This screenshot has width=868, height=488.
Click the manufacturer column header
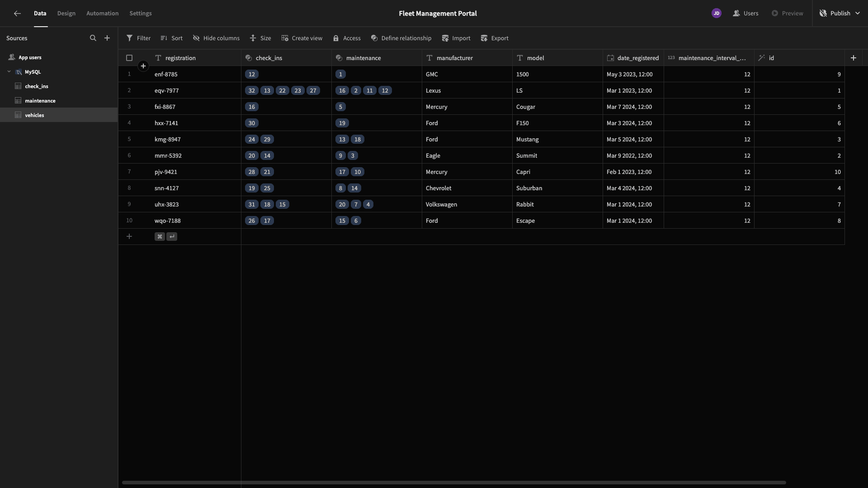point(467,58)
